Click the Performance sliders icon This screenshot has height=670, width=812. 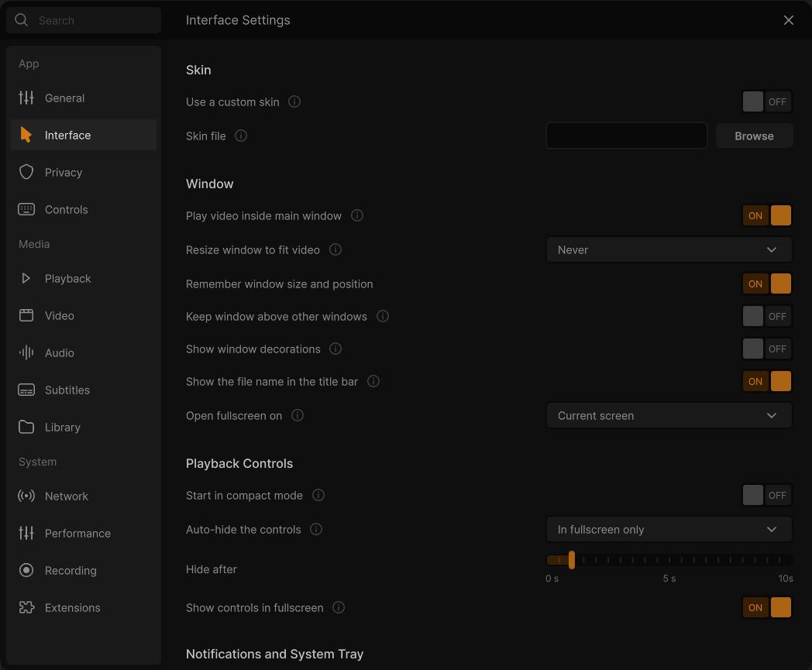click(x=26, y=533)
